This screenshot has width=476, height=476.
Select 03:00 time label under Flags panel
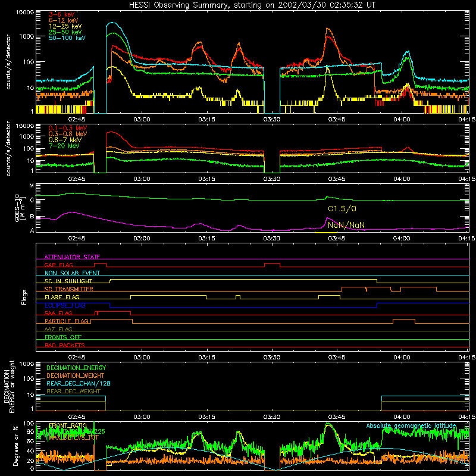[142, 358]
